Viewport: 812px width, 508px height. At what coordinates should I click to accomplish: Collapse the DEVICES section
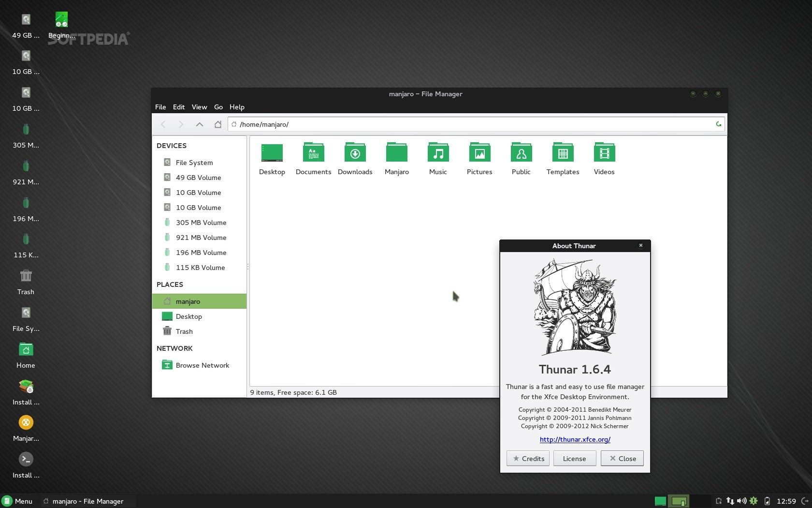click(x=171, y=145)
